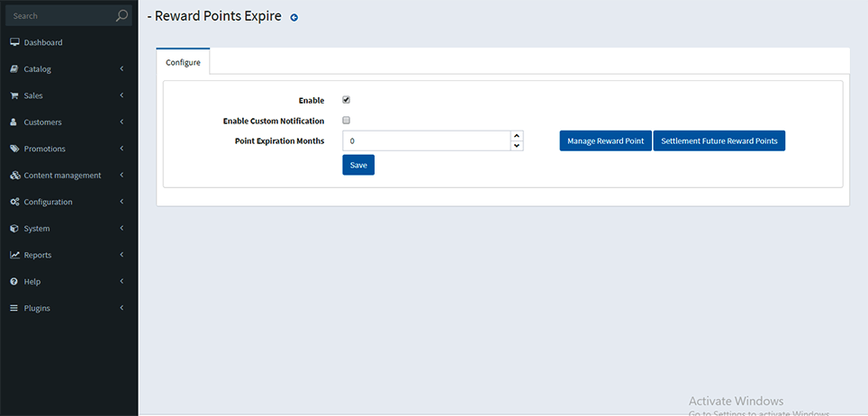Click the blue back arrow beside page title

(294, 17)
